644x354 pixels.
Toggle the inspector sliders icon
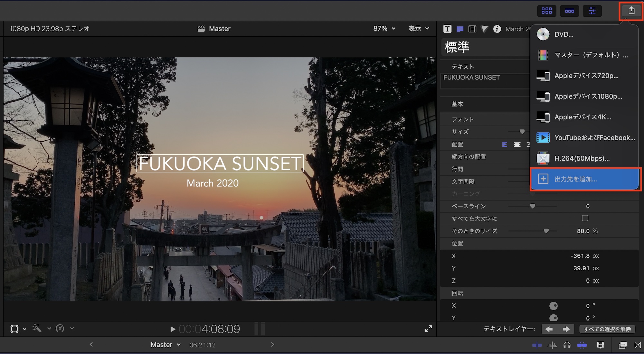pyautogui.click(x=592, y=11)
